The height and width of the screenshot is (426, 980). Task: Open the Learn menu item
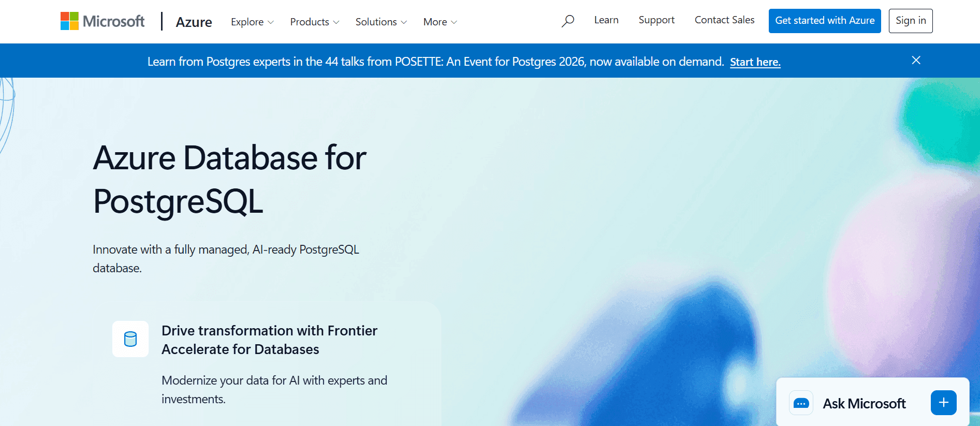point(606,20)
